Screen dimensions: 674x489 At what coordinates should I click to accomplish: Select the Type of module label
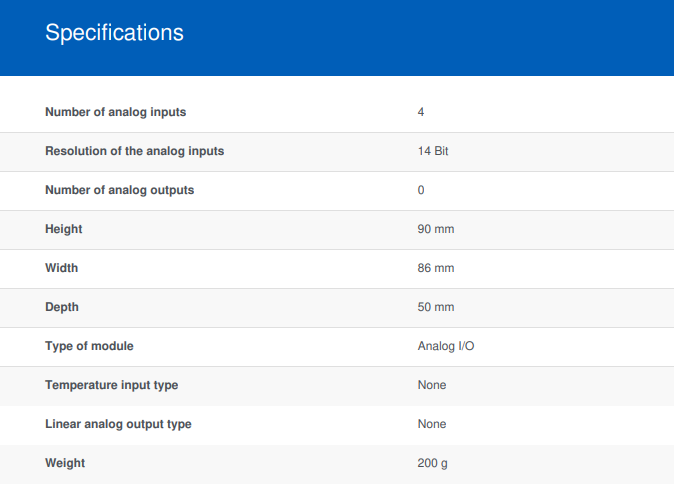pos(89,346)
